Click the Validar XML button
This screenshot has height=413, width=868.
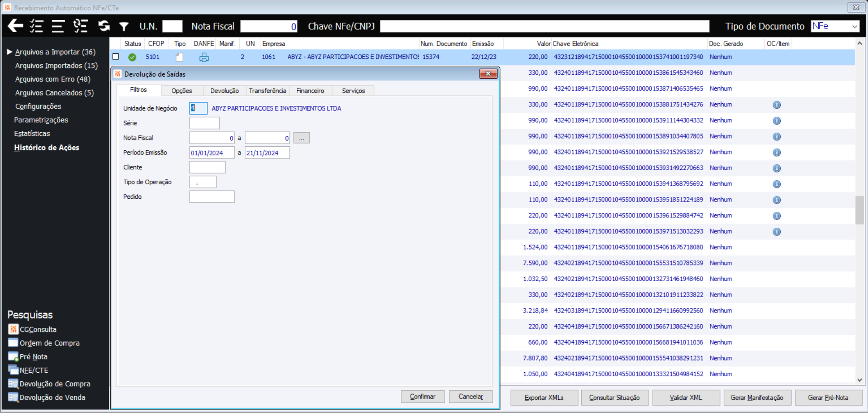point(686,398)
